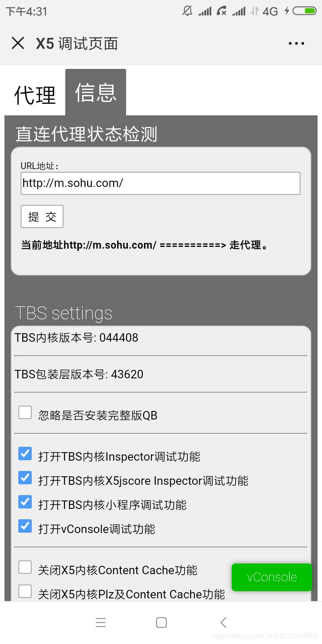Select the 信息 tab
Viewport: 322px width, 644px height.
click(96, 93)
